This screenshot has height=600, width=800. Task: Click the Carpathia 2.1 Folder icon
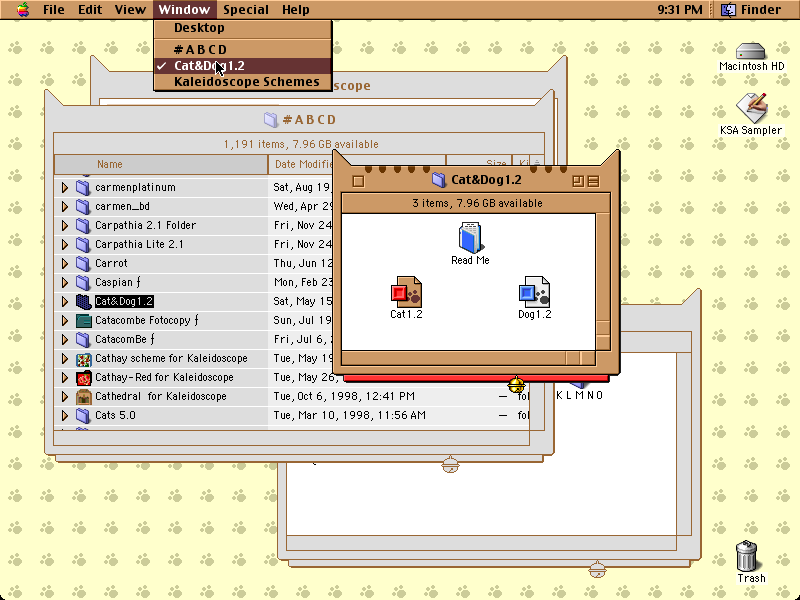(83, 225)
